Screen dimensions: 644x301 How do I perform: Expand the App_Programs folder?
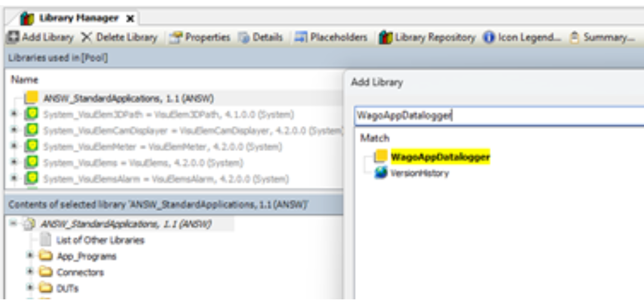pyautogui.click(x=30, y=256)
